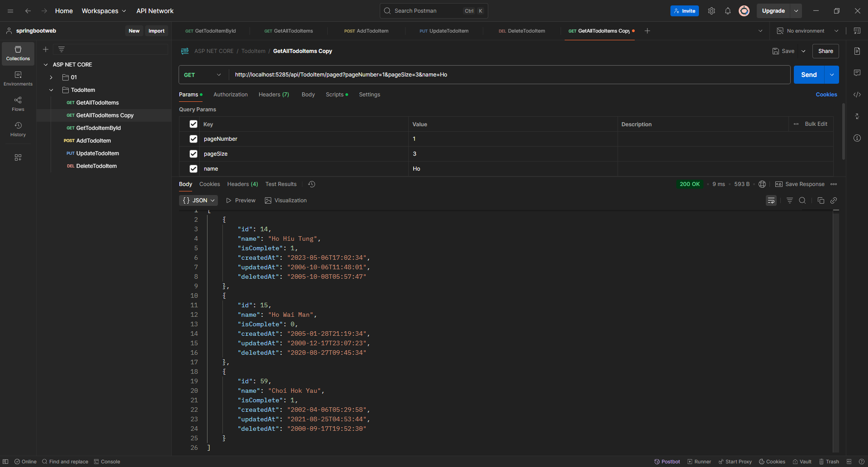Screen dimensions: 868x467
Task: Switch to the Authorization tab
Action: (x=230, y=95)
